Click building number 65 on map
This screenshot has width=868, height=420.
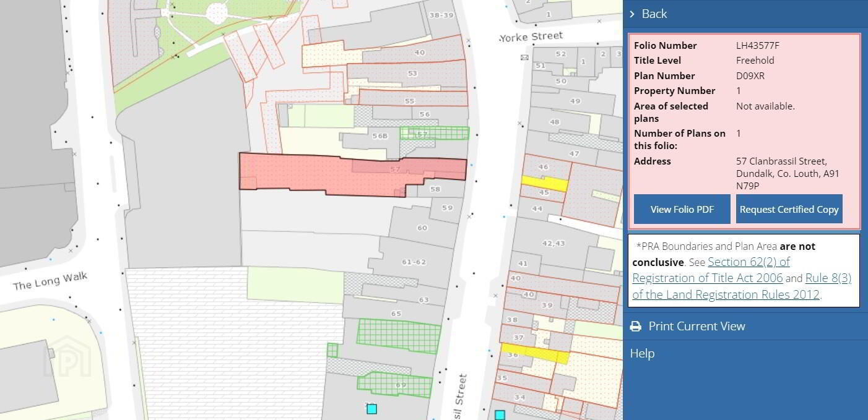click(x=396, y=314)
